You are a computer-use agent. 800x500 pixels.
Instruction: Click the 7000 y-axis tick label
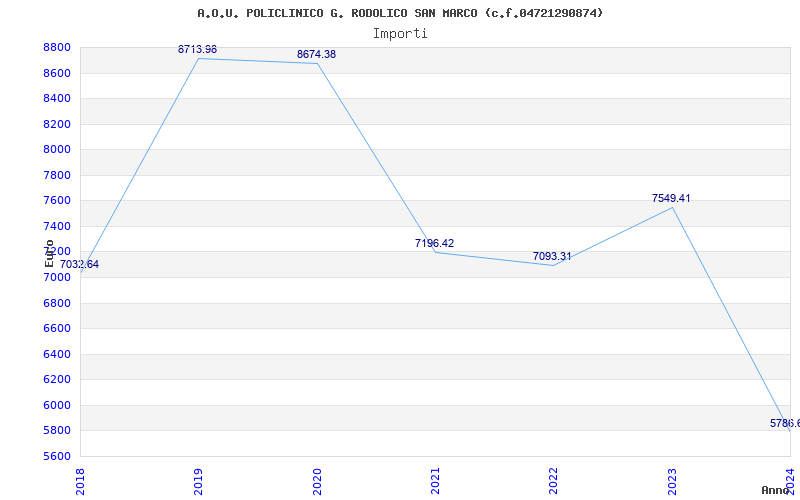point(57,278)
